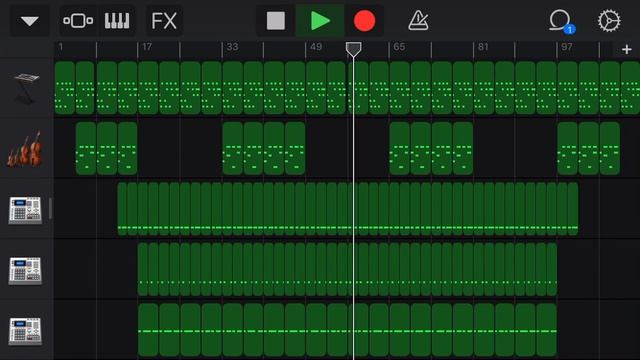Viewport: 640px width, 360px height.
Task: Select first strings region near bar 5
Action: pos(86,148)
